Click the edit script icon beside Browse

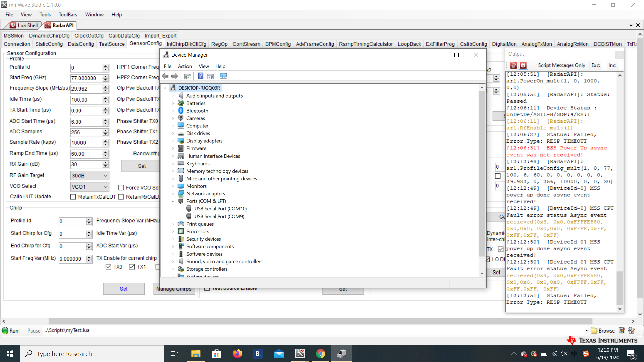pyautogui.click(x=622, y=330)
